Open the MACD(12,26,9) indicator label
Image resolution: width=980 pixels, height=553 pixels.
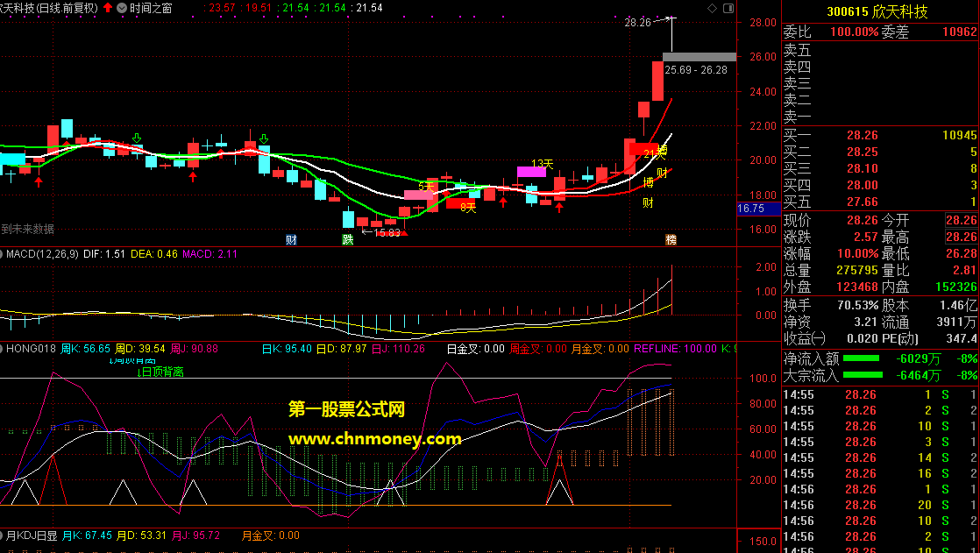pyautogui.click(x=42, y=254)
